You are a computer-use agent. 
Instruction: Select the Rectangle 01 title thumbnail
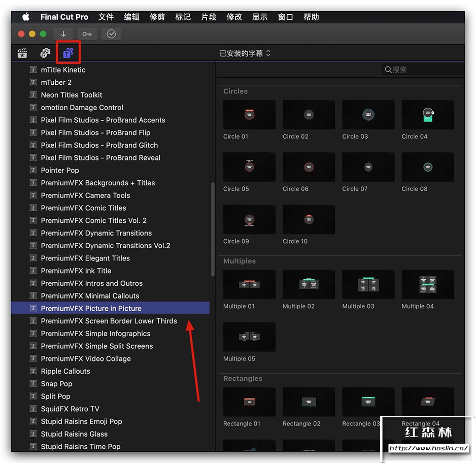tap(249, 402)
